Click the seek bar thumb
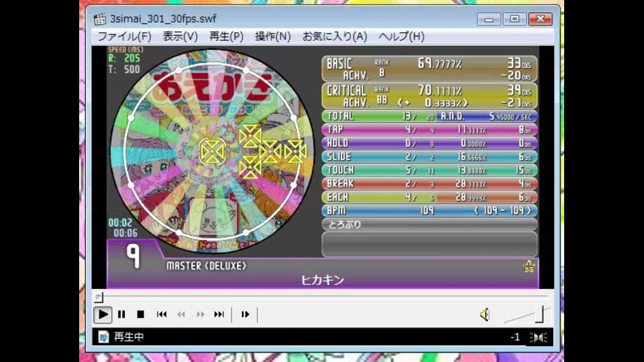Screen dimensions: 644x362 [99, 297]
